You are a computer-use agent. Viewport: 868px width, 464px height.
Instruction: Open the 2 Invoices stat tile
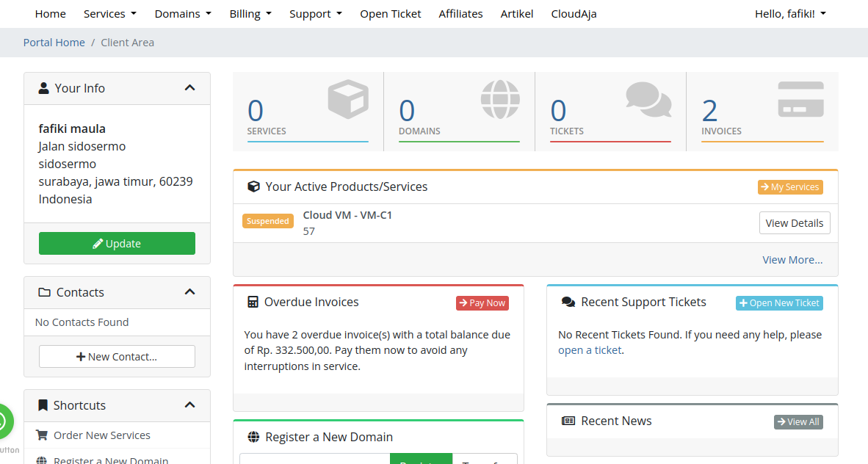tap(762, 112)
